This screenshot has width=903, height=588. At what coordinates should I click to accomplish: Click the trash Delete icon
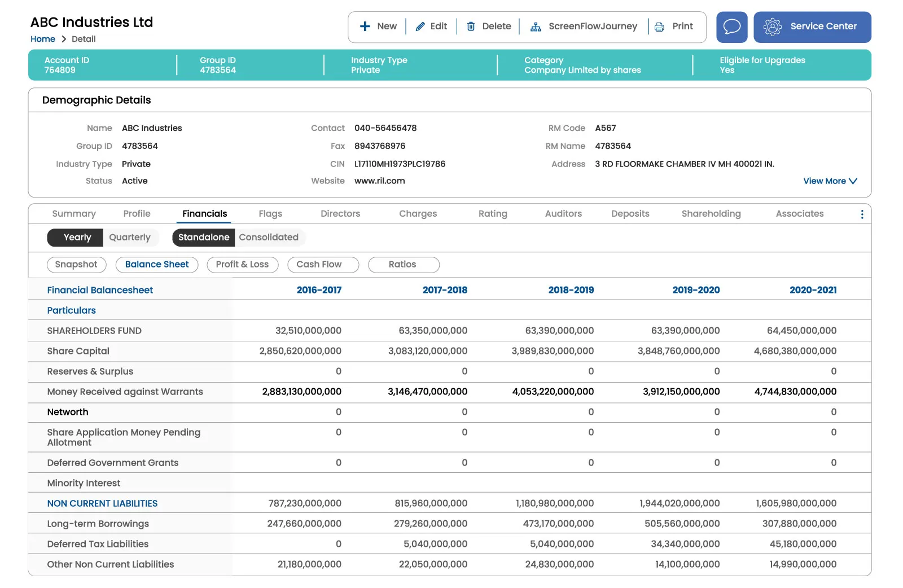(x=471, y=27)
